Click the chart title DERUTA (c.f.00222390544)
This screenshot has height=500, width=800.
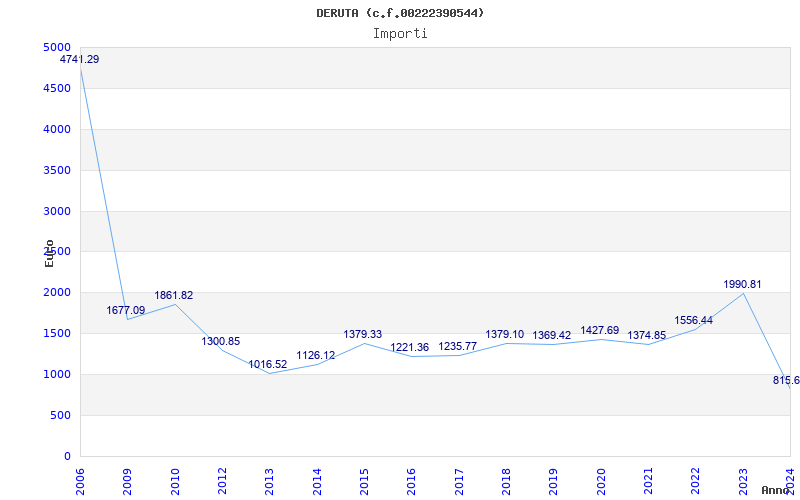(x=400, y=13)
